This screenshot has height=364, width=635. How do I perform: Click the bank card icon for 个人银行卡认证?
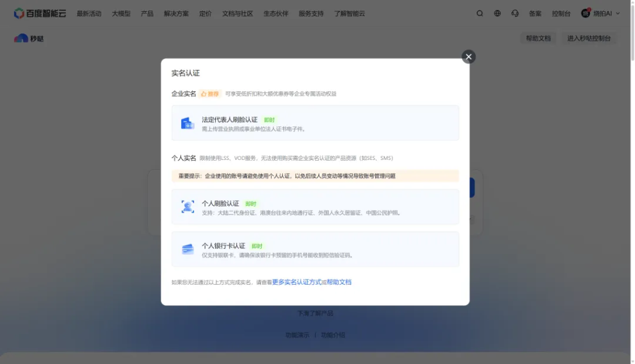pos(187,249)
